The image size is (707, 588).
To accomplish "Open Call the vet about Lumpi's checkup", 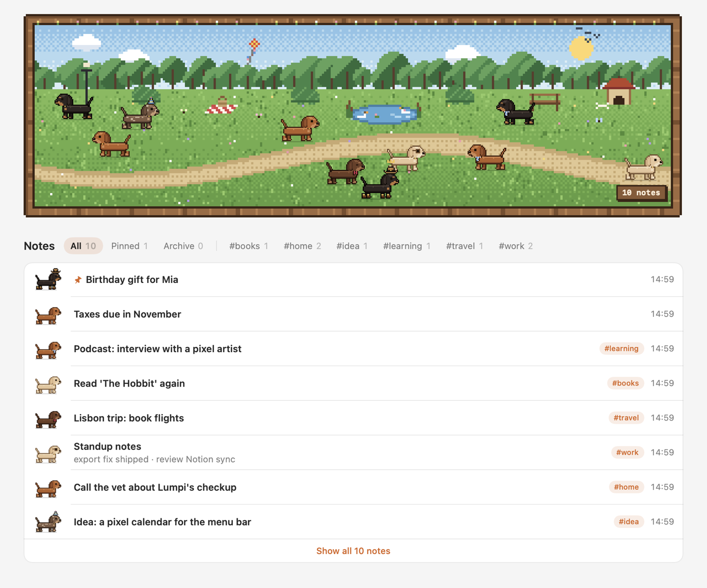I will (x=155, y=488).
